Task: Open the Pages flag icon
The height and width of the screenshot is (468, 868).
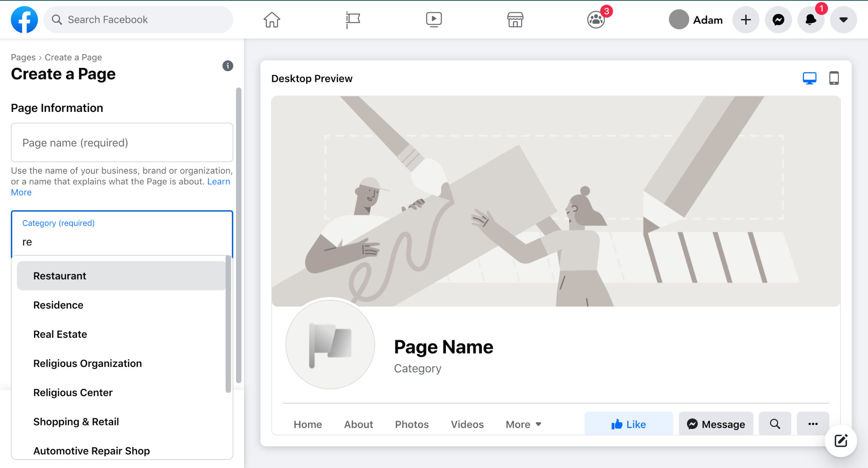Action: click(353, 19)
